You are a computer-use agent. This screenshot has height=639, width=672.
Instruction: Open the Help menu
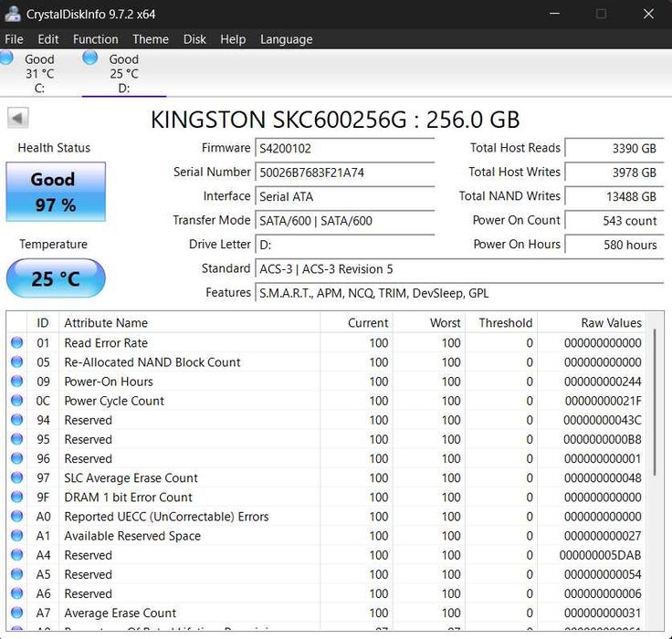(233, 39)
